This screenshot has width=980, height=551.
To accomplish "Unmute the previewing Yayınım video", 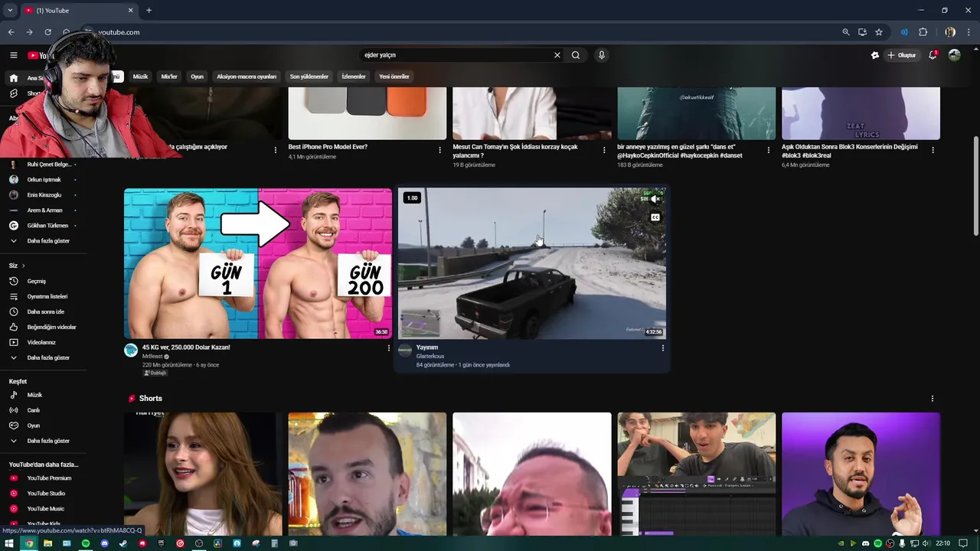I will 655,199.
